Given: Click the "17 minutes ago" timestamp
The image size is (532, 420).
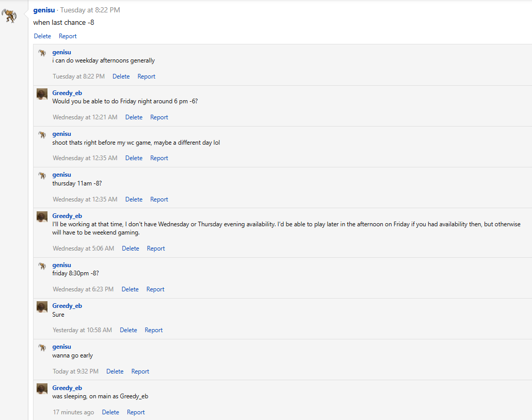Looking at the screenshot, I should click(73, 412).
